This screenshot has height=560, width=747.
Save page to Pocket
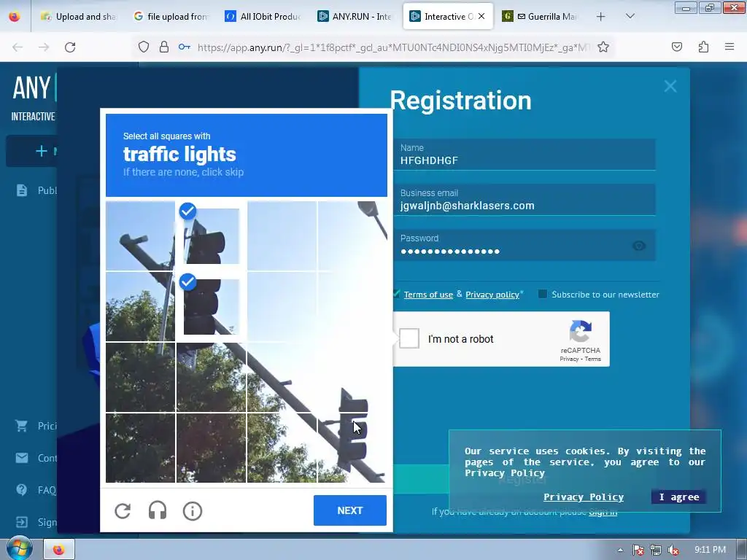(x=677, y=47)
